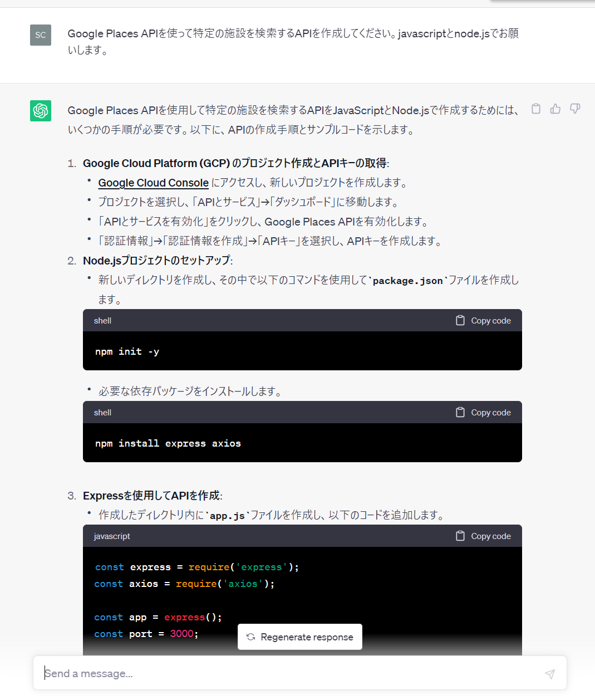Click the line "const axios = require('axios');"
This screenshot has width=595, height=700.
pos(184,584)
